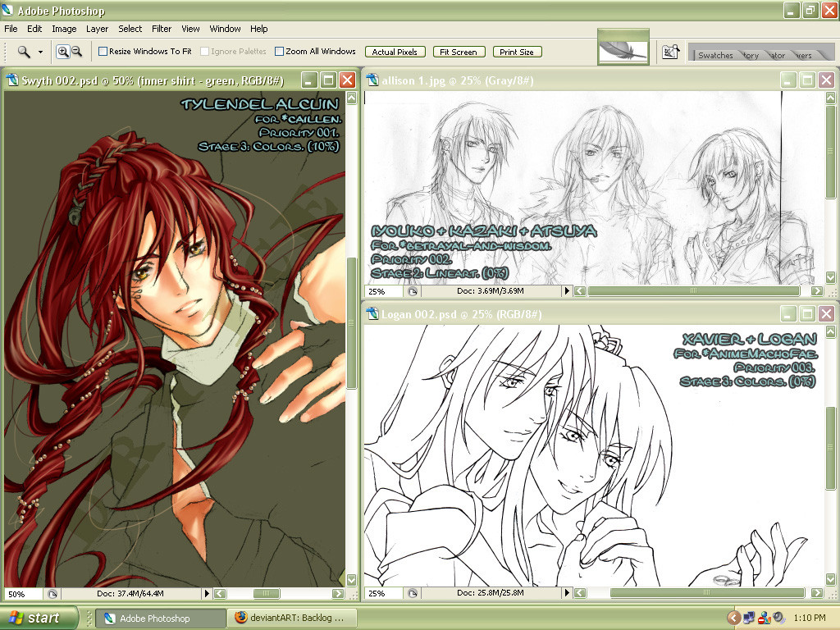The image size is (840, 630).
Task: Click the Swyth 002.psd document icon
Action: point(11,81)
